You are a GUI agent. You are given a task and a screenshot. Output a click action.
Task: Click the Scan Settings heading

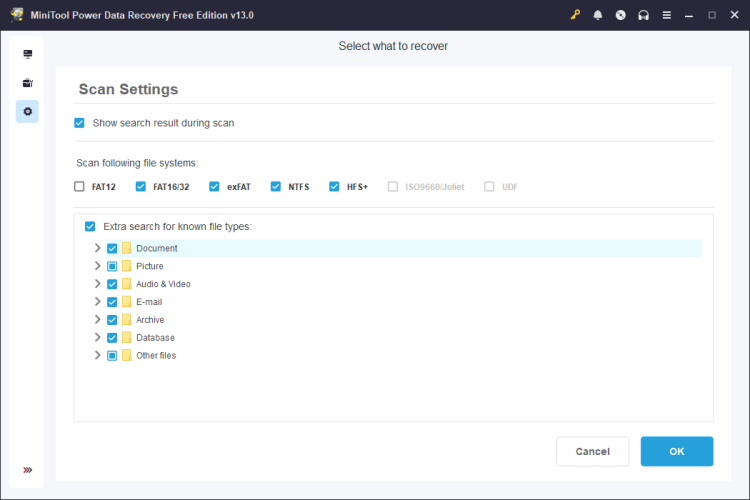[128, 89]
